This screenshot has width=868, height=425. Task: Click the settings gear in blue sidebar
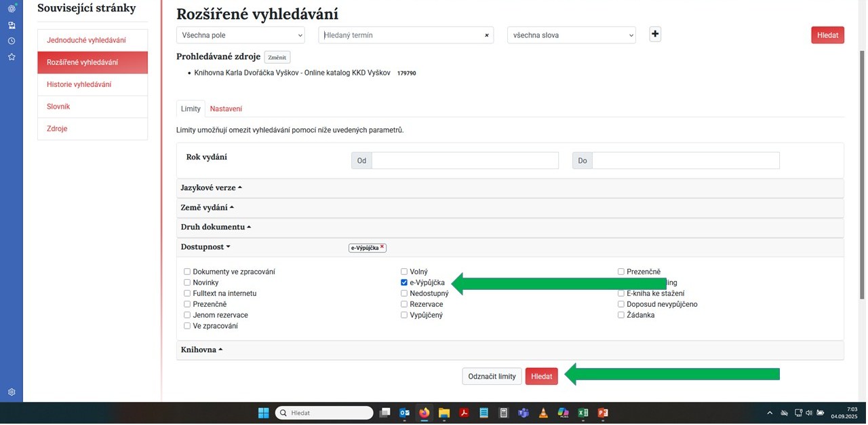point(12,392)
